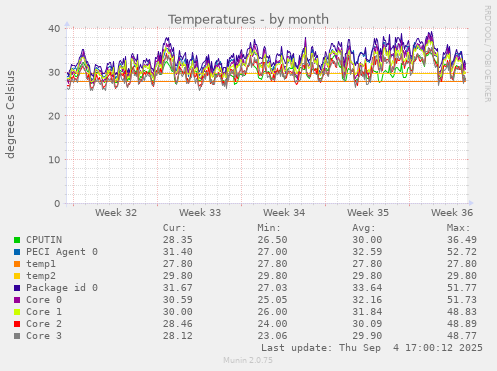
Task: Click the Week 36 axis label
Action: tap(452, 213)
